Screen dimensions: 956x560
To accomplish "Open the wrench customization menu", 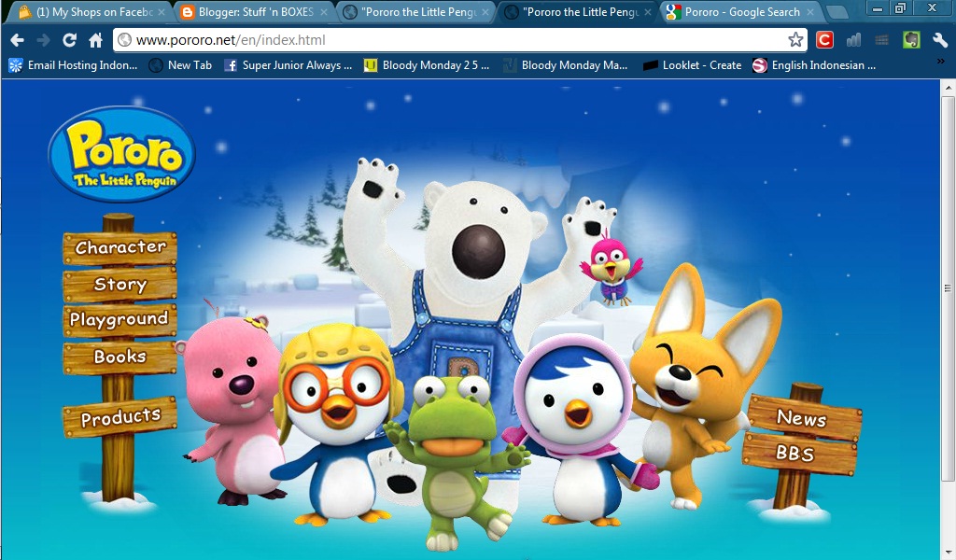I will (x=941, y=41).
